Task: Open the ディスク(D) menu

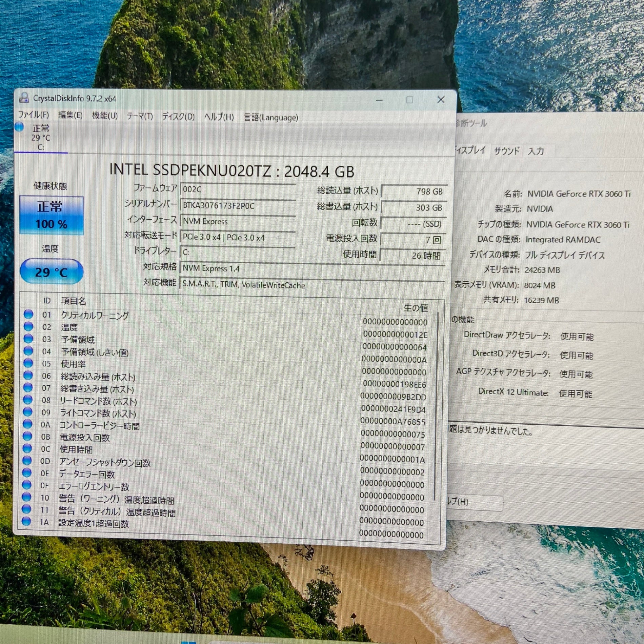Action: click(x=178, y=117)
